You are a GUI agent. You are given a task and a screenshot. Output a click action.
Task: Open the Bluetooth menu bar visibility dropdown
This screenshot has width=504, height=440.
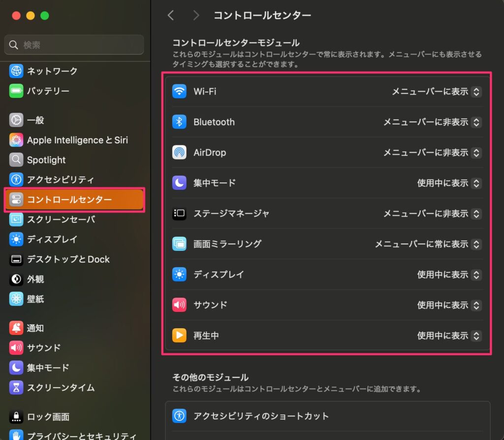pyautogui.click(x=432, y=122)
